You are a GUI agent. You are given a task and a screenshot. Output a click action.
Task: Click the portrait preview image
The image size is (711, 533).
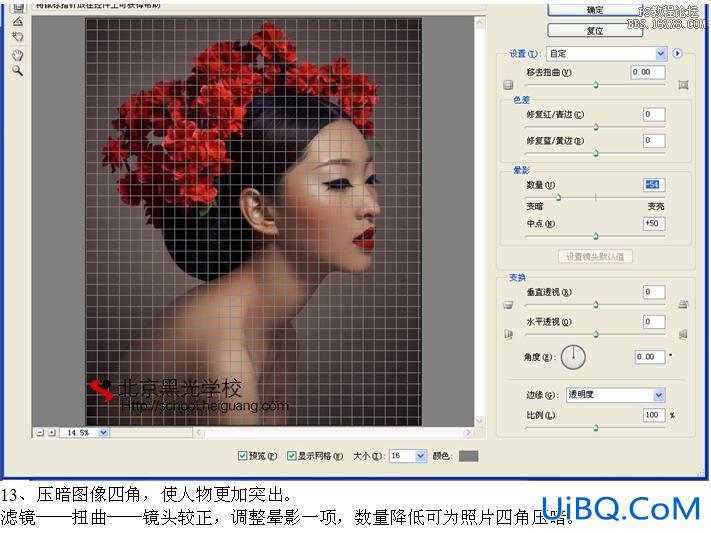(x=254, y=222)
